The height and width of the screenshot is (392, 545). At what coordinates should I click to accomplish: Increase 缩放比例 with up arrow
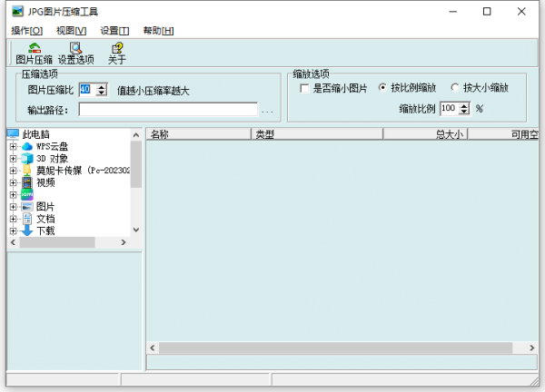(464, 105)
